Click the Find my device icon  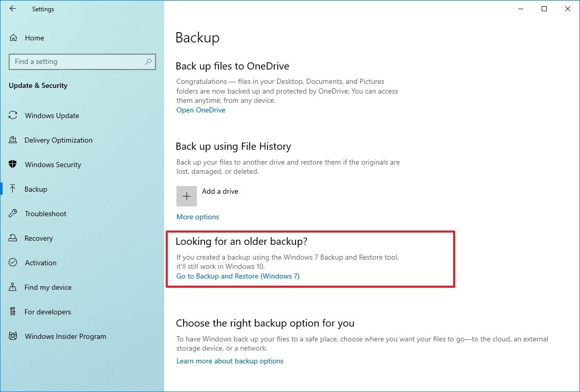(x=13, y=287)
